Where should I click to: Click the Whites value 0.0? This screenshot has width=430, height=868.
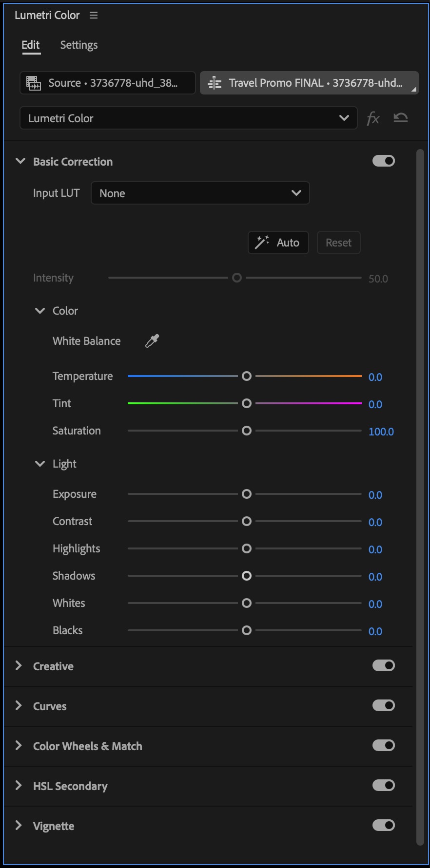pyautogui.click(x=375, y=604)
